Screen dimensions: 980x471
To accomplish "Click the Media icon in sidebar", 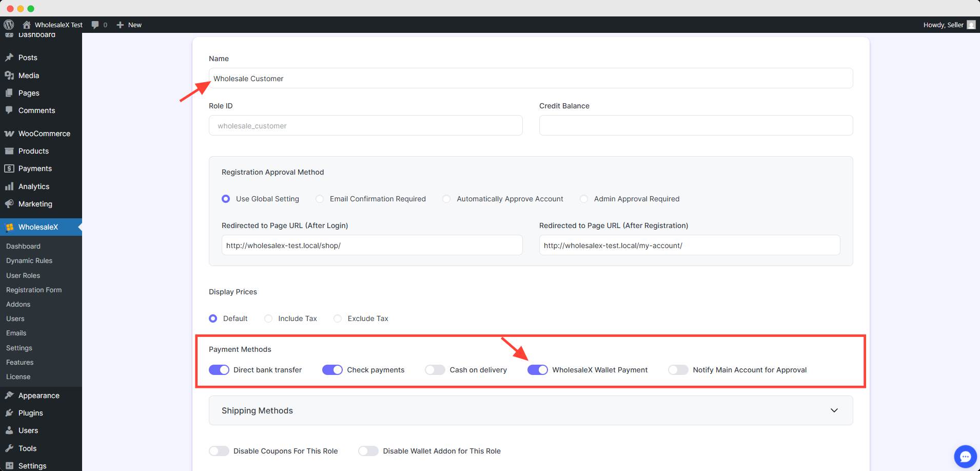I will point(9,76).
